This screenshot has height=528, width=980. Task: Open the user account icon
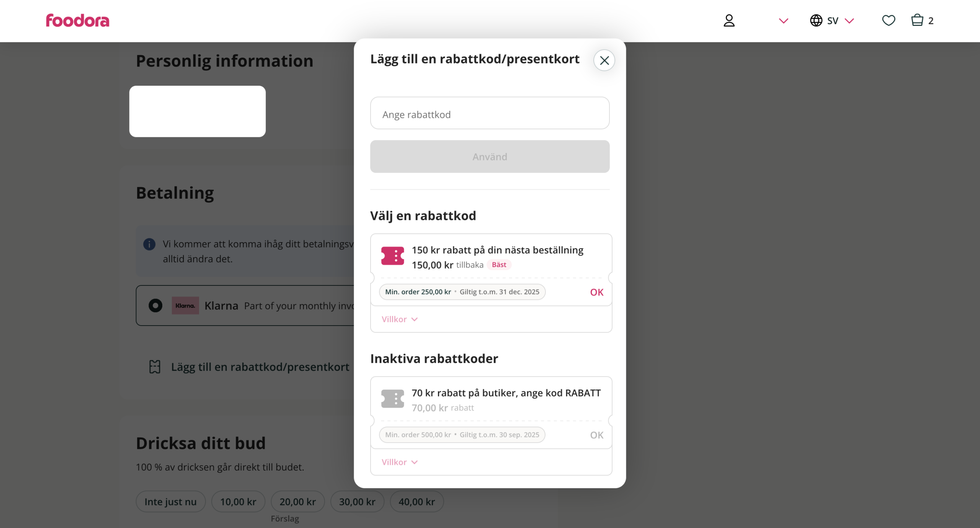tap(729, 21)
